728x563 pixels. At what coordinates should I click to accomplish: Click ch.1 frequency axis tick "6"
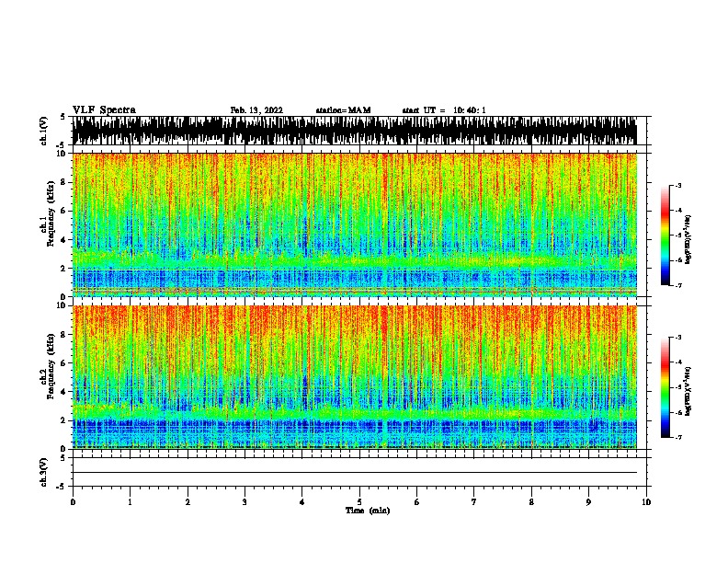[64, 211]
